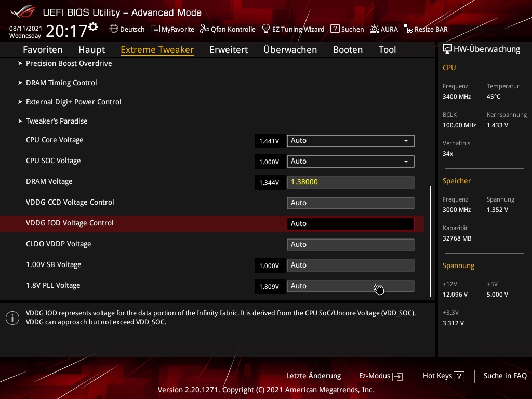
Task: Click CLDO VDDP Voltage Auto field
Action: click(351, 245)
